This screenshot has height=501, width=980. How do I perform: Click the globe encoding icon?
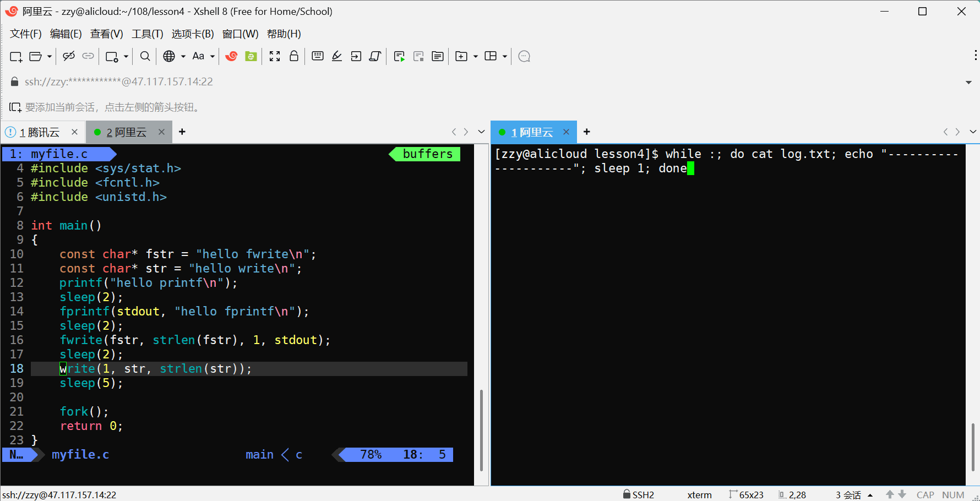(169, 56)
